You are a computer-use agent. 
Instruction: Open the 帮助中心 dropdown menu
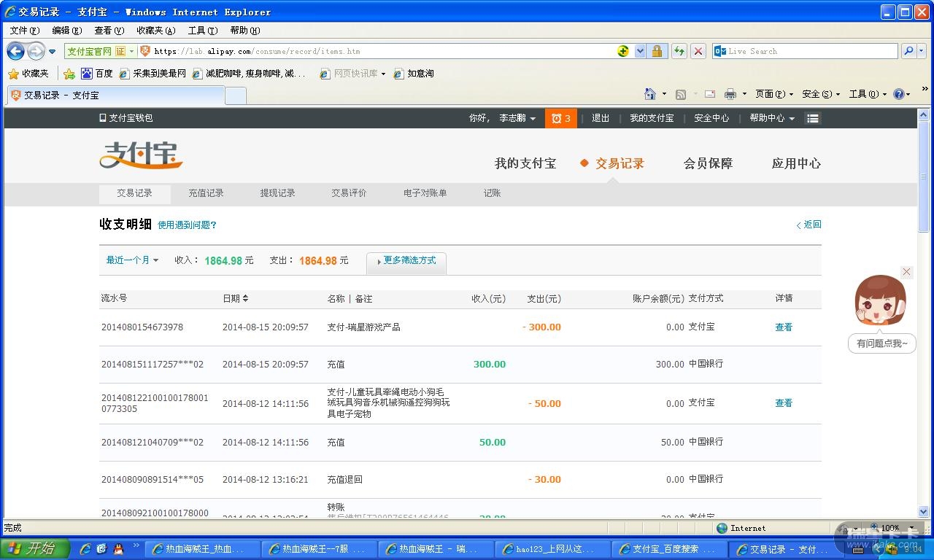771,118
